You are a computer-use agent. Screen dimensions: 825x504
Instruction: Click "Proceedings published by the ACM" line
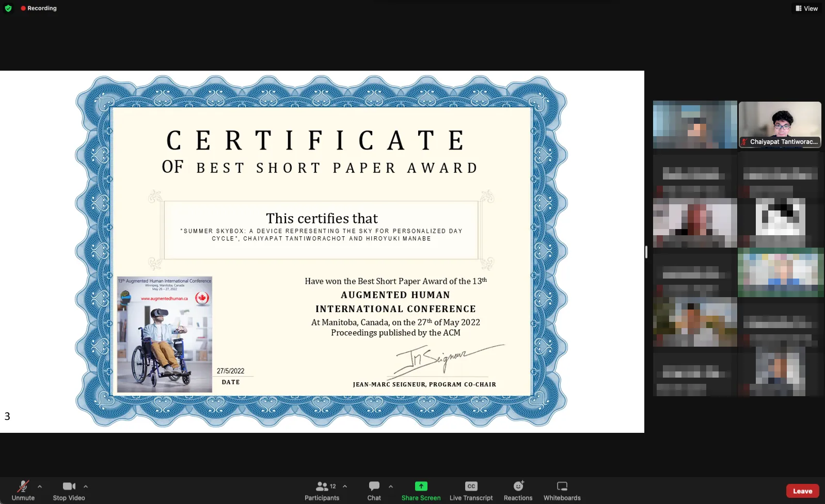395,333
